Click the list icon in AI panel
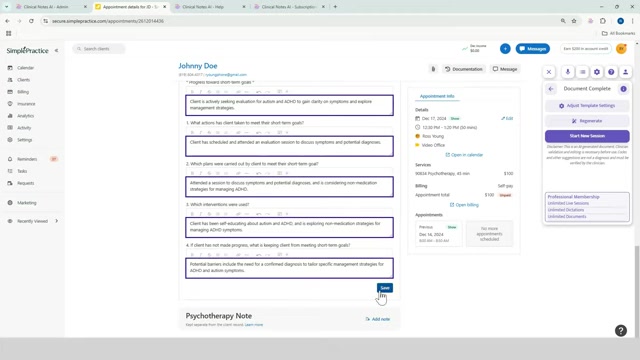Viewport: 640px width, 360px height. (x=582, y=72)
